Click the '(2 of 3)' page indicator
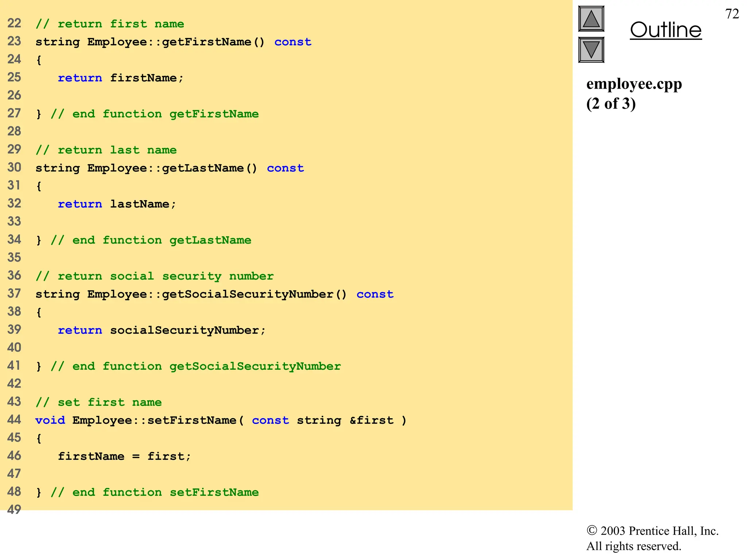 click(x=611, y=104)
